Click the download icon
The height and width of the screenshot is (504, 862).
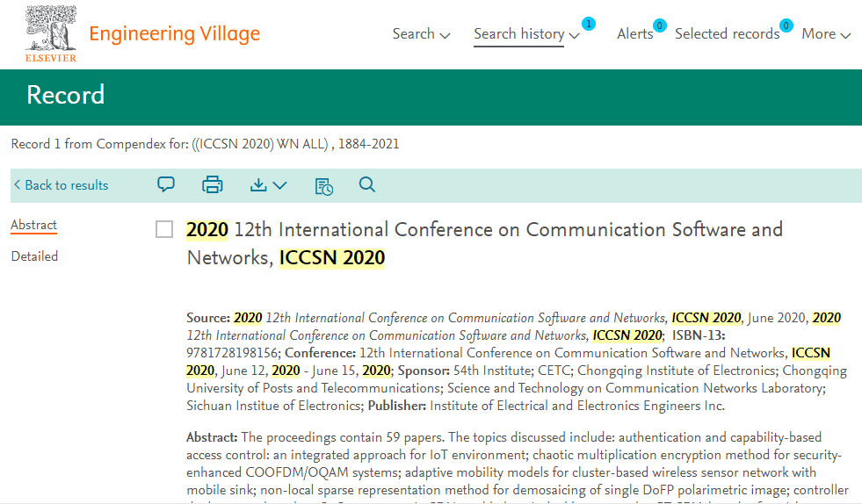[x=258, y=184]
